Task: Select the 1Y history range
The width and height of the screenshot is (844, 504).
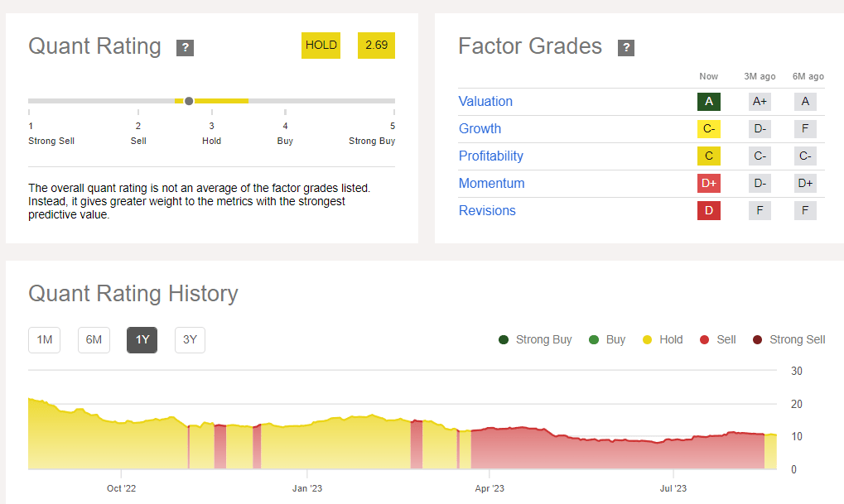Action: [x=142, y=339]
